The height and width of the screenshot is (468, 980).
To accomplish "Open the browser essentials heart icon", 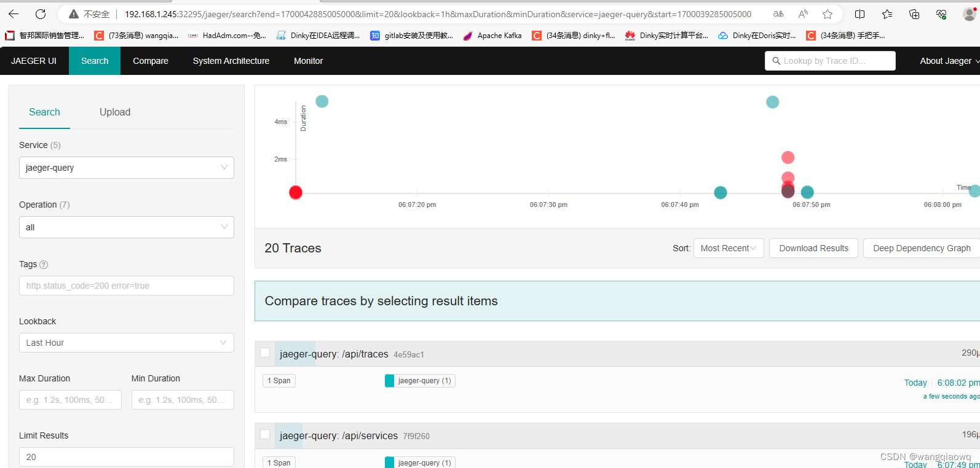I will click(941, 14).
